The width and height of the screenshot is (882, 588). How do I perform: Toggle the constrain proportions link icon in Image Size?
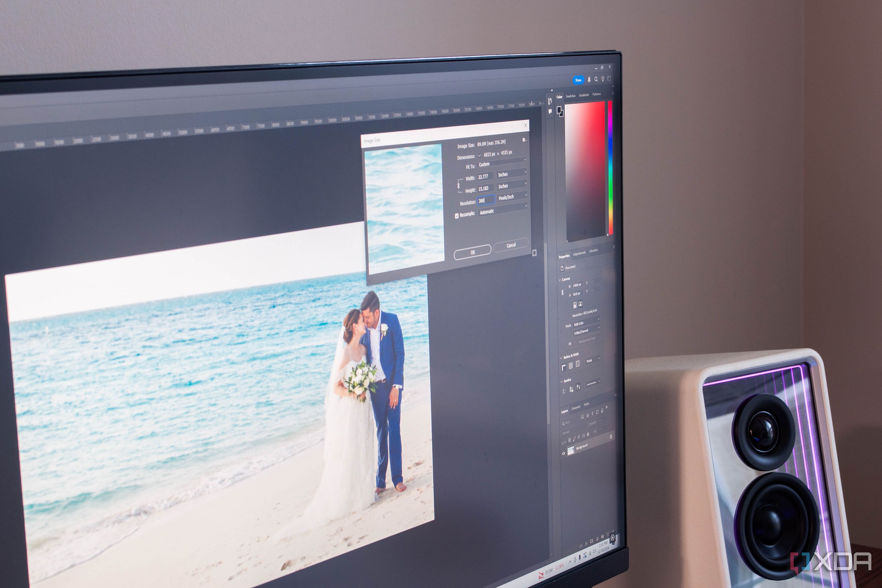click(458, 186)
